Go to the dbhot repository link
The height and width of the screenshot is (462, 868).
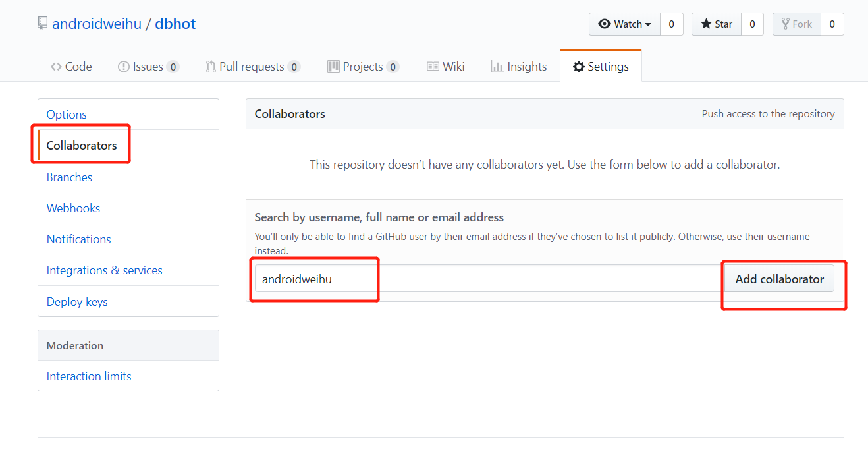point(175,24)
